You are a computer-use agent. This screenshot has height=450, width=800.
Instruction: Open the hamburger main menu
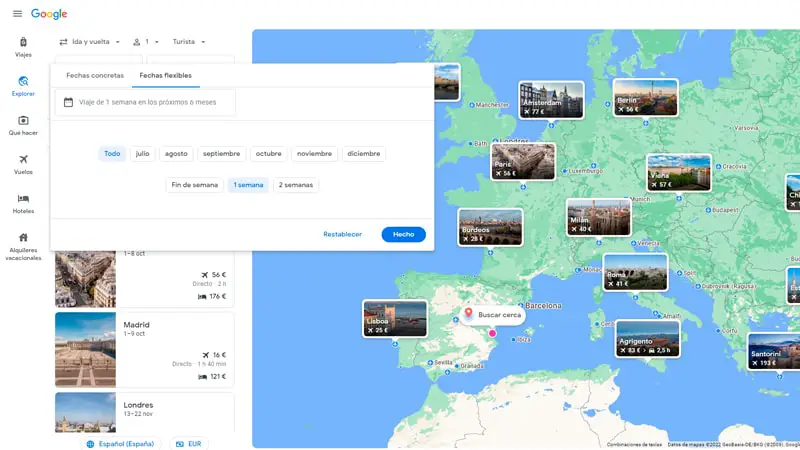point(17,14)
